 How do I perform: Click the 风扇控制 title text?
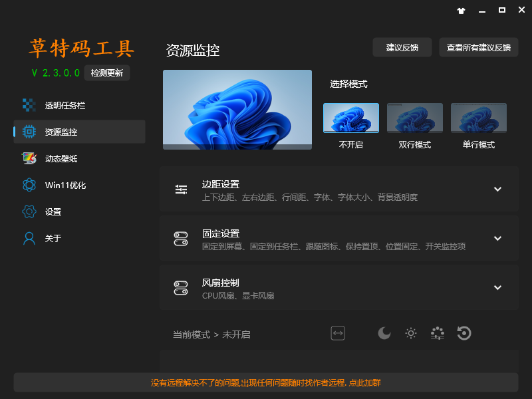221,283
